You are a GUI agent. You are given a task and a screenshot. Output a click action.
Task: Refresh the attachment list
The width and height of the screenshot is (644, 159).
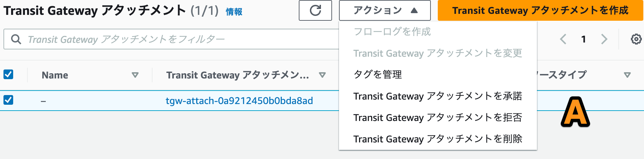click(315, 10)
